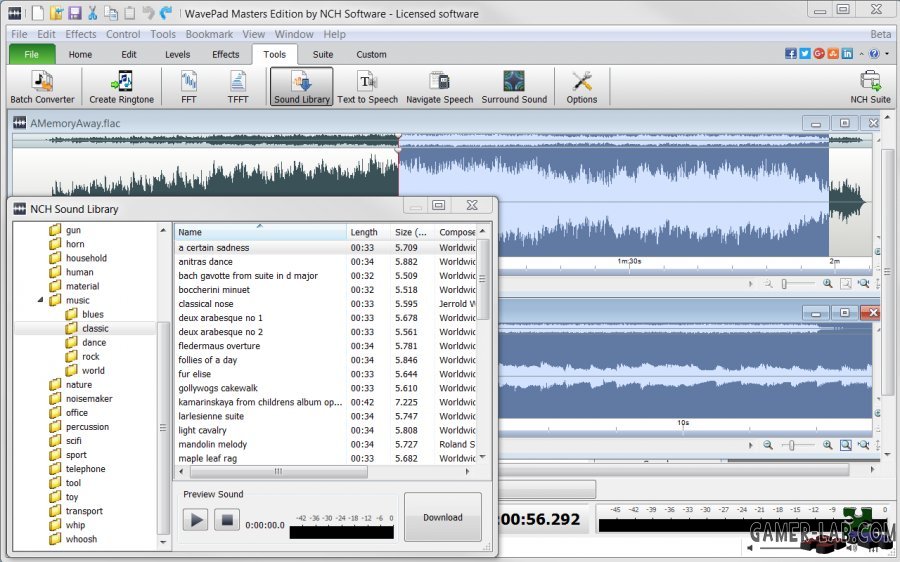The image size is (900, 562).
Task: Open Text to Speech tool
Action: 367,87
